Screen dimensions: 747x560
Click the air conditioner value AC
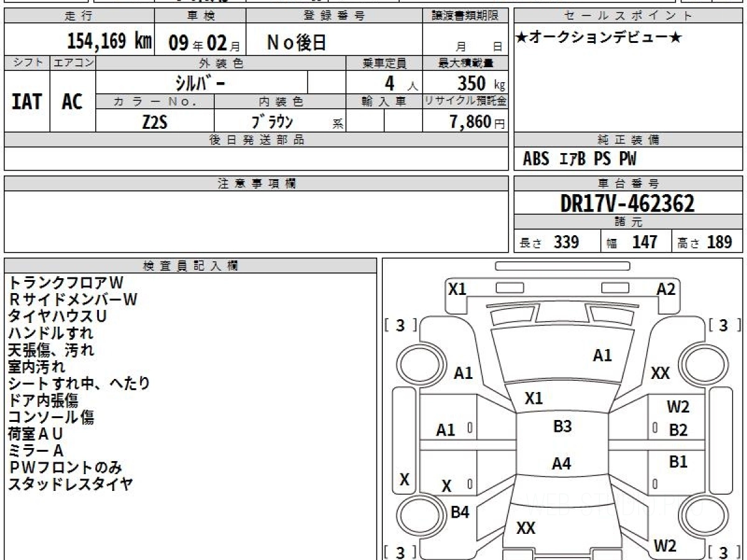[72, 102]
